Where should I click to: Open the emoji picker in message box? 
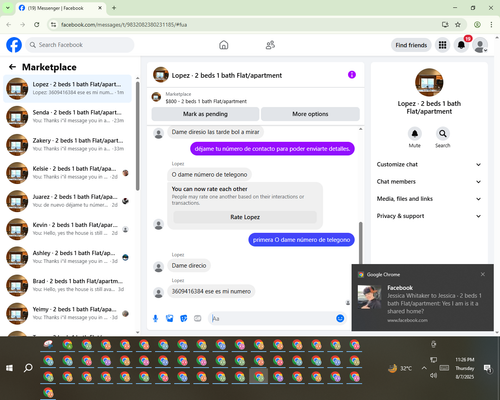pos(340,319)
